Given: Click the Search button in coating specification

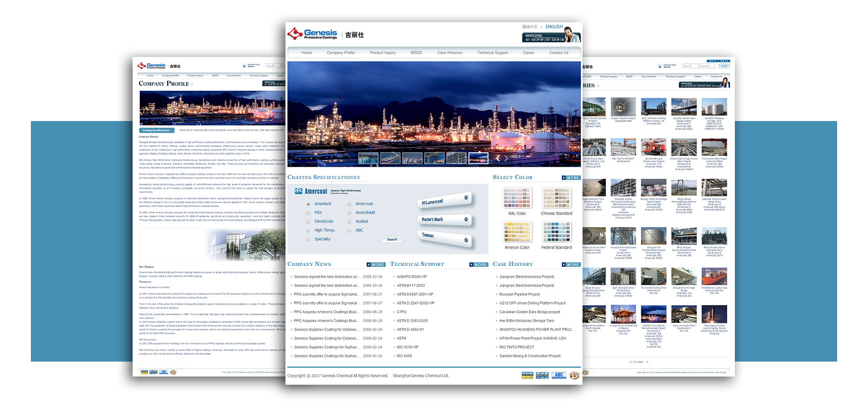Looking at the screenshot, I should point(392,239).
